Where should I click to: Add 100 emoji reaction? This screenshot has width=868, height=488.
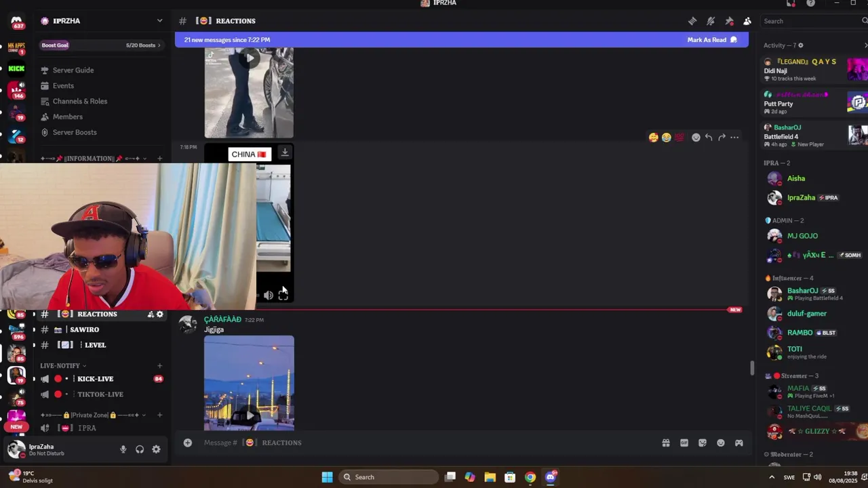point(679,138)
